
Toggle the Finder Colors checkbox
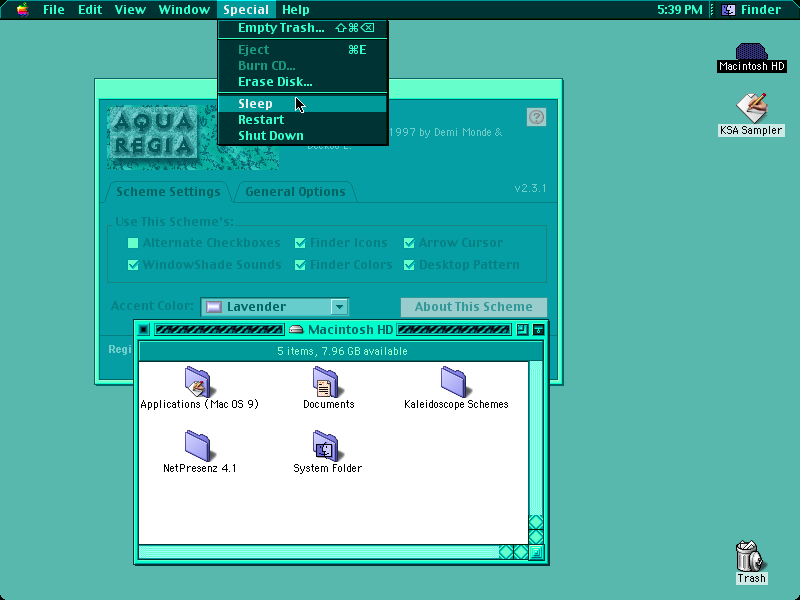(x=300, y=265)
